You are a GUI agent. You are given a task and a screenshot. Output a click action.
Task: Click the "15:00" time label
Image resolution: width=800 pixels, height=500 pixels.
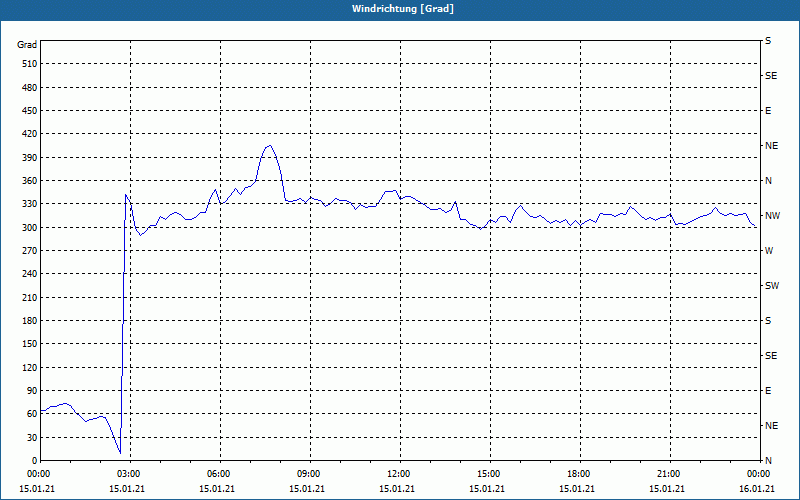(x=490, y=474)
